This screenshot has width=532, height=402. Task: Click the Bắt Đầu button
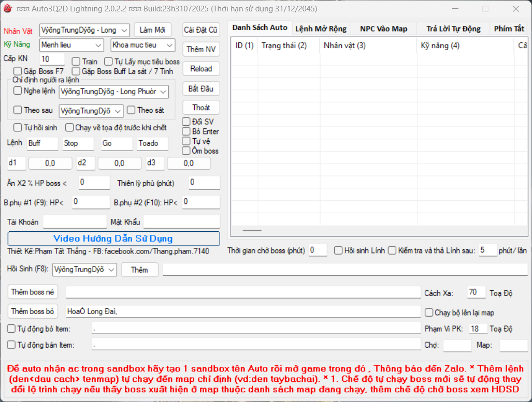(x=201, y=88)
